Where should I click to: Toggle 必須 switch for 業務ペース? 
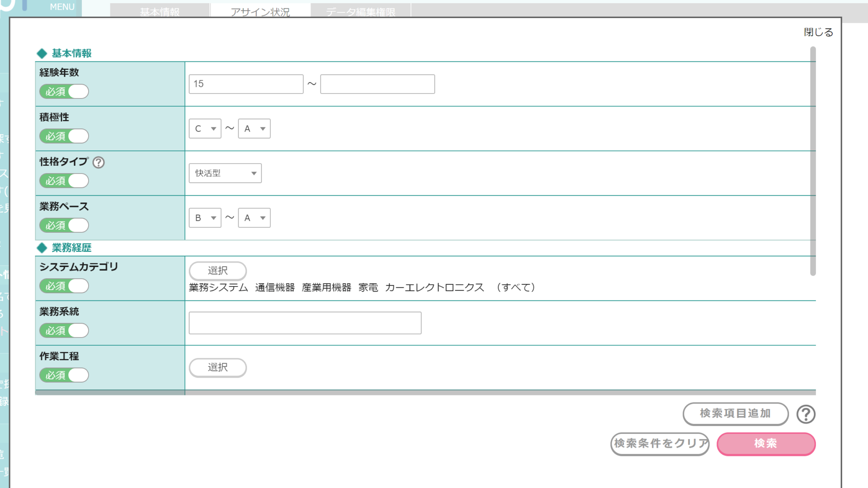(64, 225)
